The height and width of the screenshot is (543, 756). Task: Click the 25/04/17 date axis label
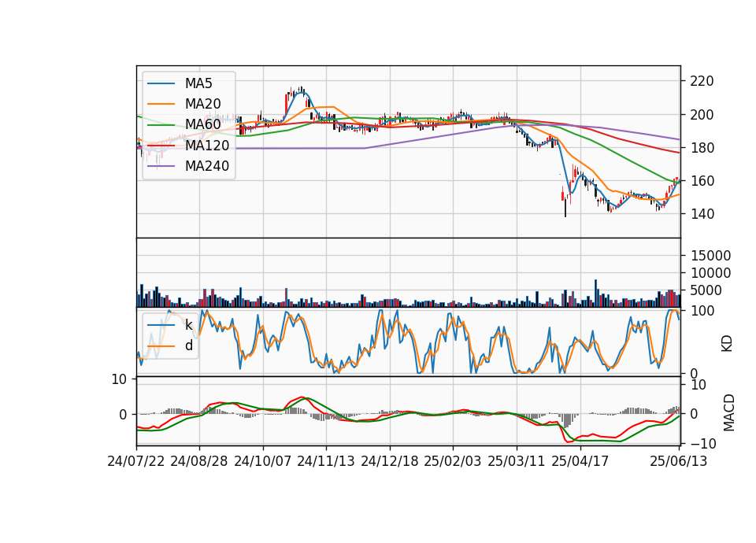click(x=580, y=461)
